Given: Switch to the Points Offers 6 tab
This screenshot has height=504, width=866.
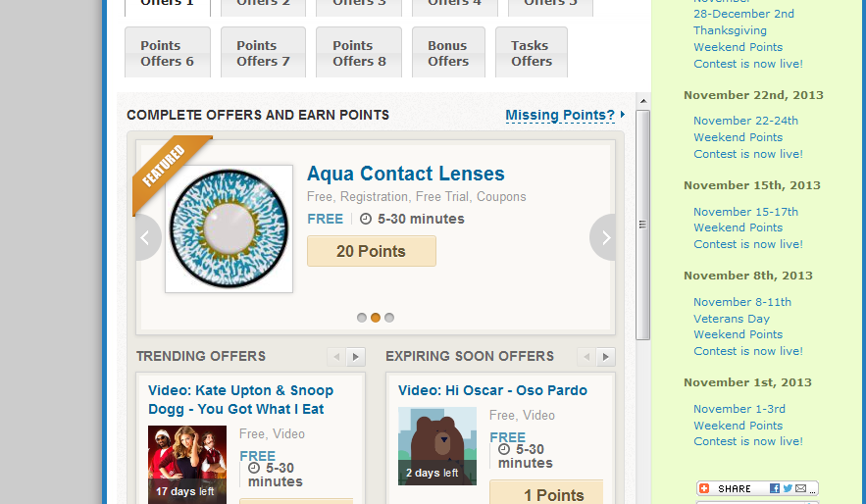Looking at the screenshot, I should pos(168,53).
